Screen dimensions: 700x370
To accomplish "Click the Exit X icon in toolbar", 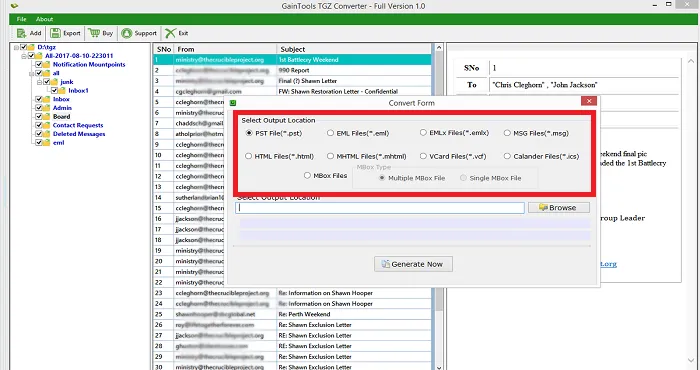I will pos(170,33).
